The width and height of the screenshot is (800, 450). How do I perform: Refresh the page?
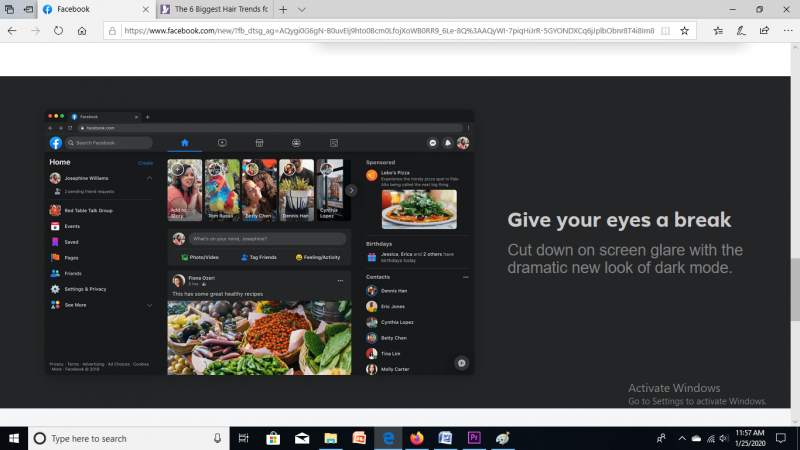point(59,31)
